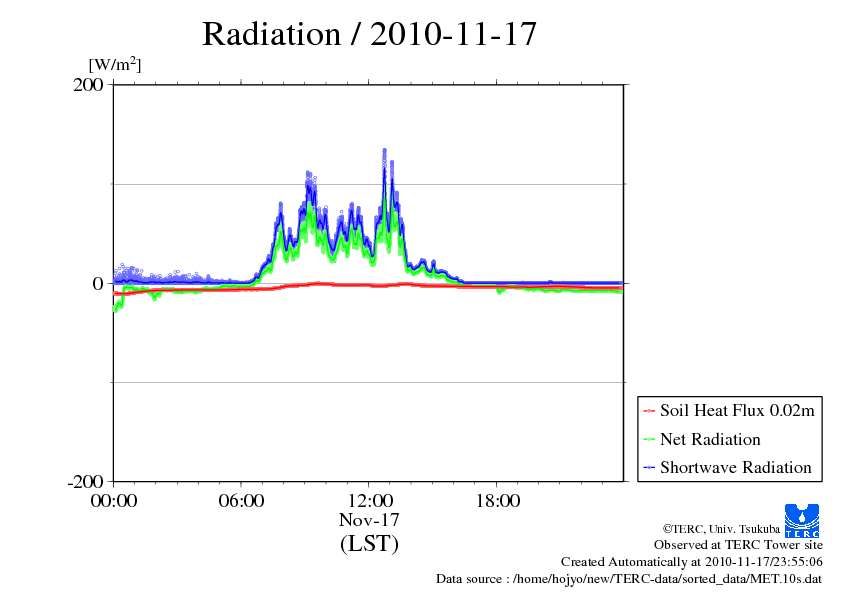Click 'Observed at TERC Tower site' text
842x595 pixels.
[738, 545]
